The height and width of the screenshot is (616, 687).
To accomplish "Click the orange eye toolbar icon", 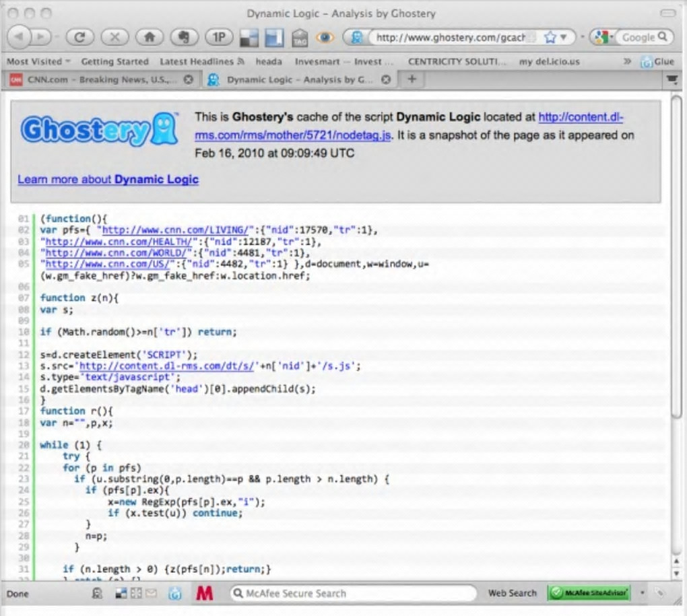I will 325,38.
